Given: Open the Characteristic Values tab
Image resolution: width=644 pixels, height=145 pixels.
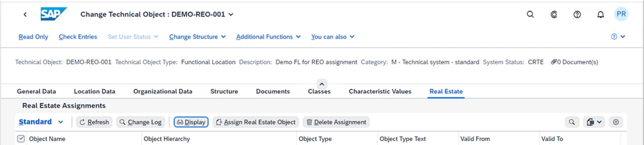Looking at the screenshot, I should [380, 91].
